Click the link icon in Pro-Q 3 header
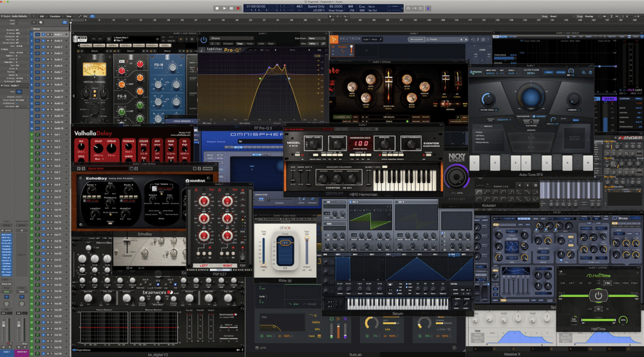Image resolution: width=644 pixels, height=357 pixels. click(x=323, y=43)
